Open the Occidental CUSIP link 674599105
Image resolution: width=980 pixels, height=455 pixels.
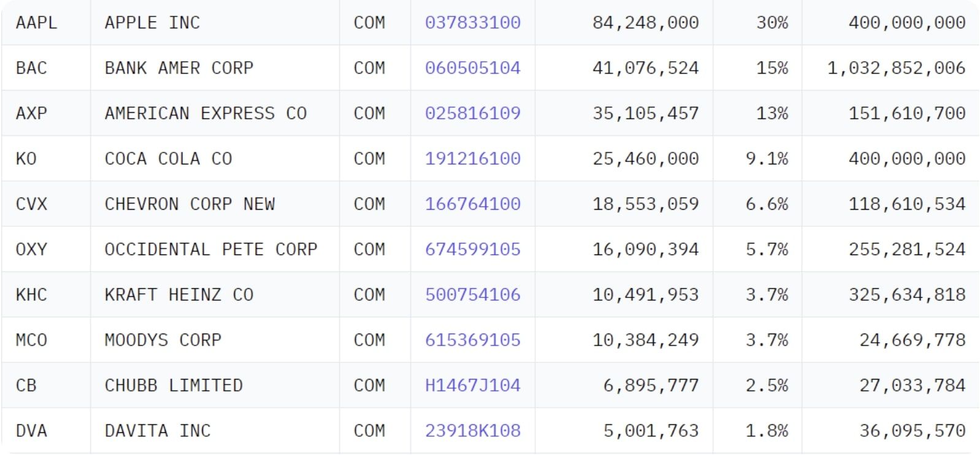click(x=473, y=250)
